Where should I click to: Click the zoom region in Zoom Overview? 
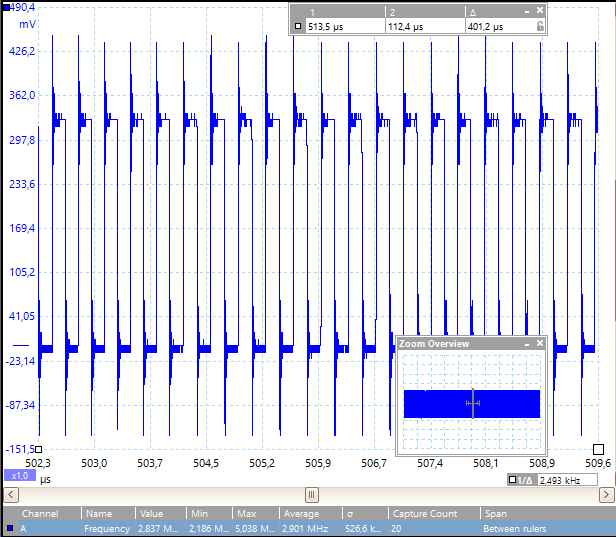pos(473,403)
